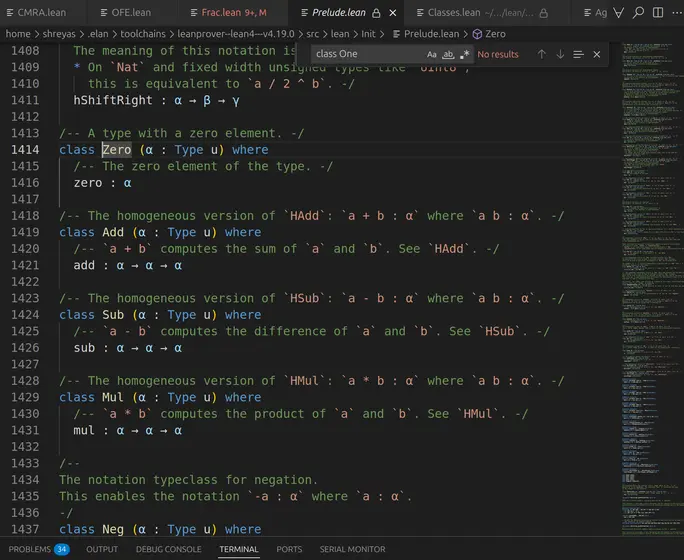Go to previous match arrow
Image resolution: width=684 pixels, height=560 pixels.
click(x=541, y=54)
